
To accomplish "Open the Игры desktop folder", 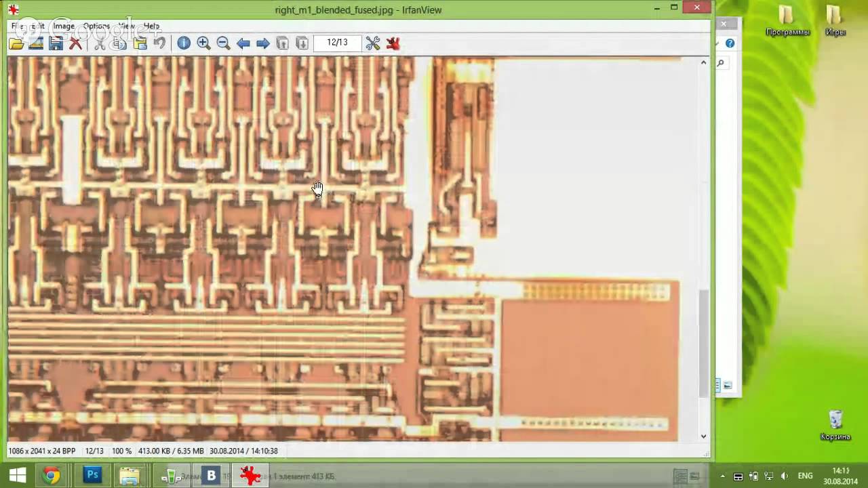I will click(x=835, y=20).
